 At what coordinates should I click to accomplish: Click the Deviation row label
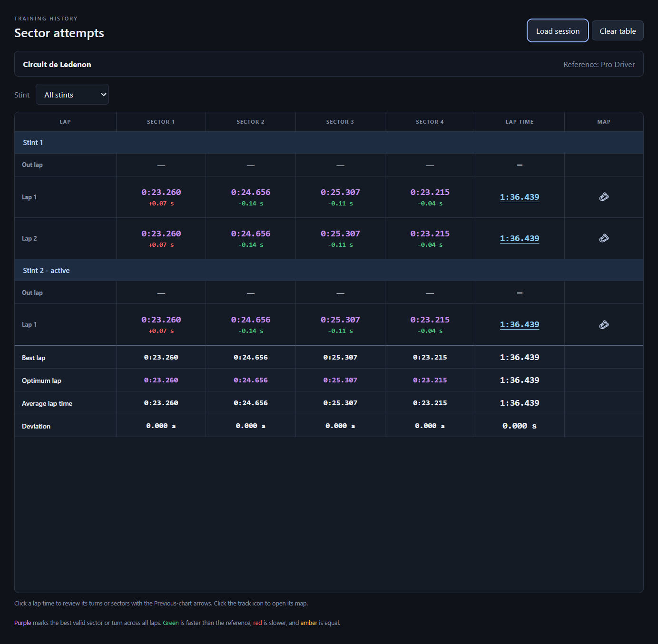pyautogui.click(x=36, y=426)
